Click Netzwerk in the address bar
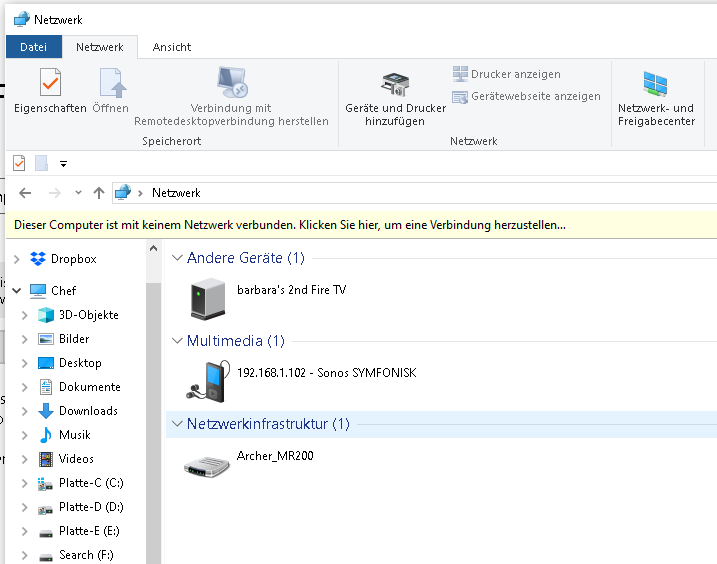Viewport: 717px width, 564px height. (176, 193)
